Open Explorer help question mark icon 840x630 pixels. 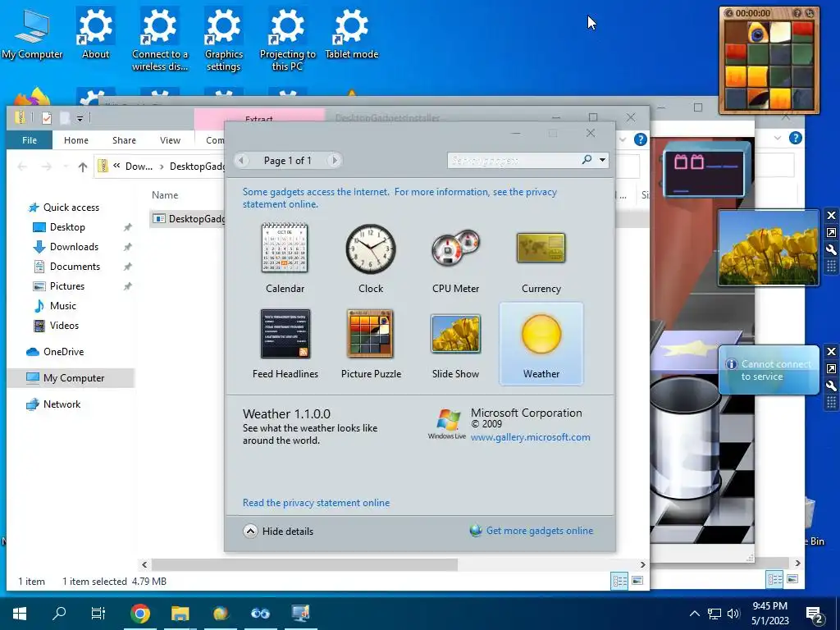pyautogui.click(x=640, y=139)
